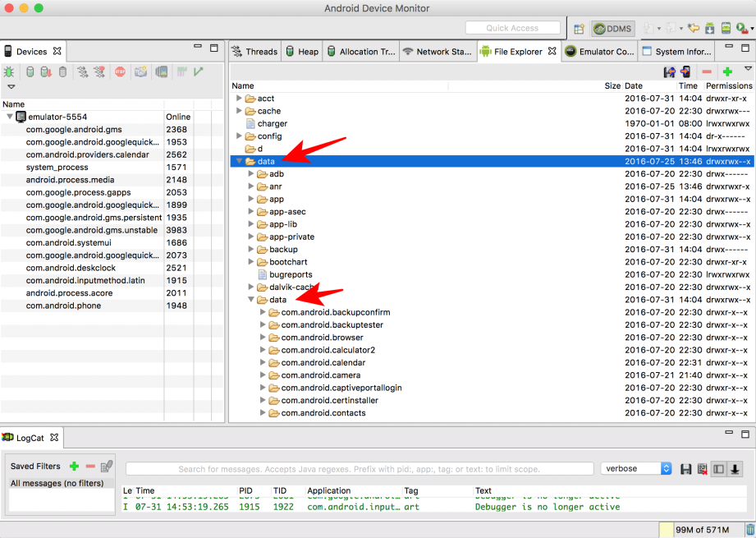756x538 pixels.
Task: Take a screen capture with camera icon
Action: 140,72
